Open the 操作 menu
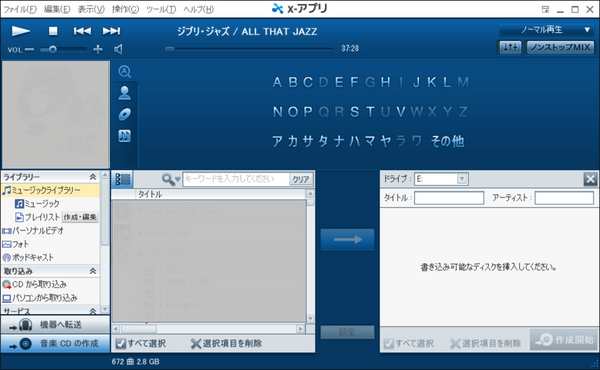This screenshot has width=600, height=370. (x=126, y=9)
